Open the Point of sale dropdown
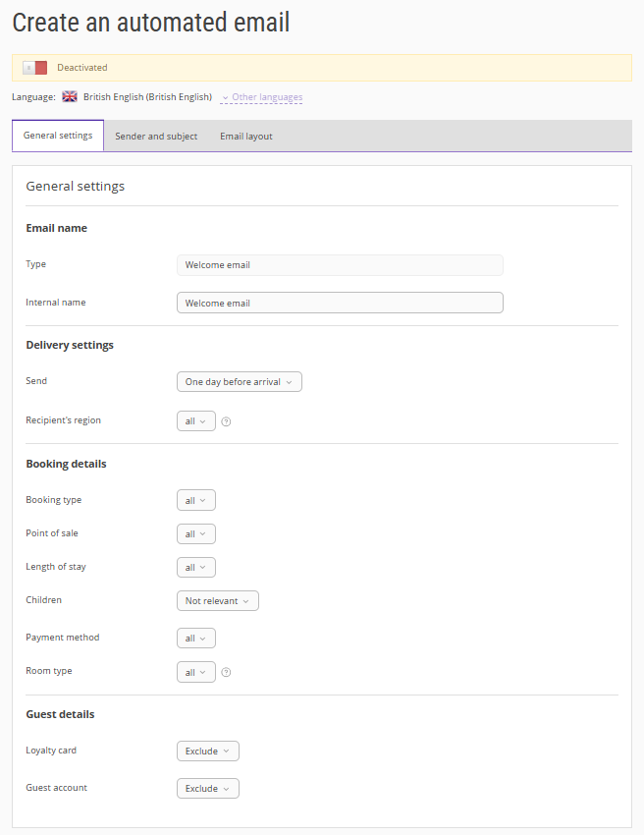 tap(195, 534)
